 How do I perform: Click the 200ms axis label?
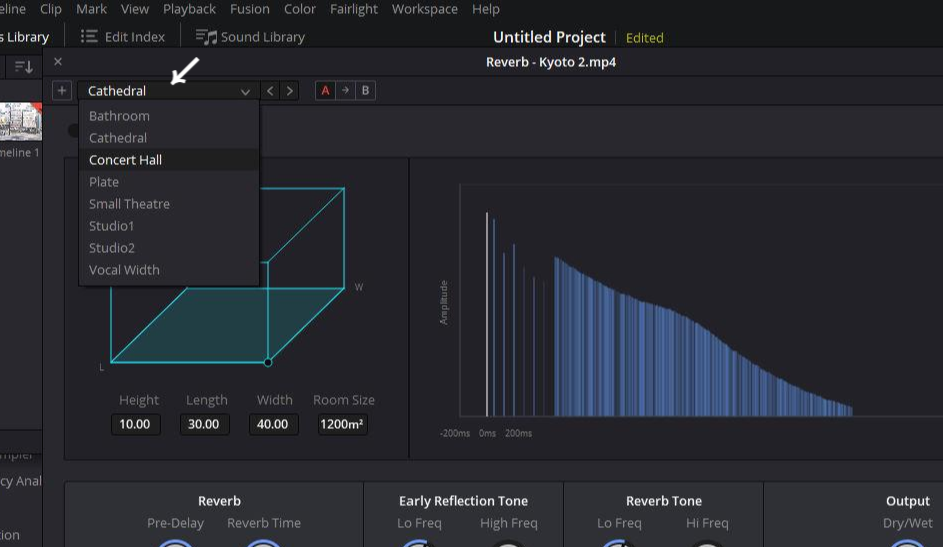[518, 433]
